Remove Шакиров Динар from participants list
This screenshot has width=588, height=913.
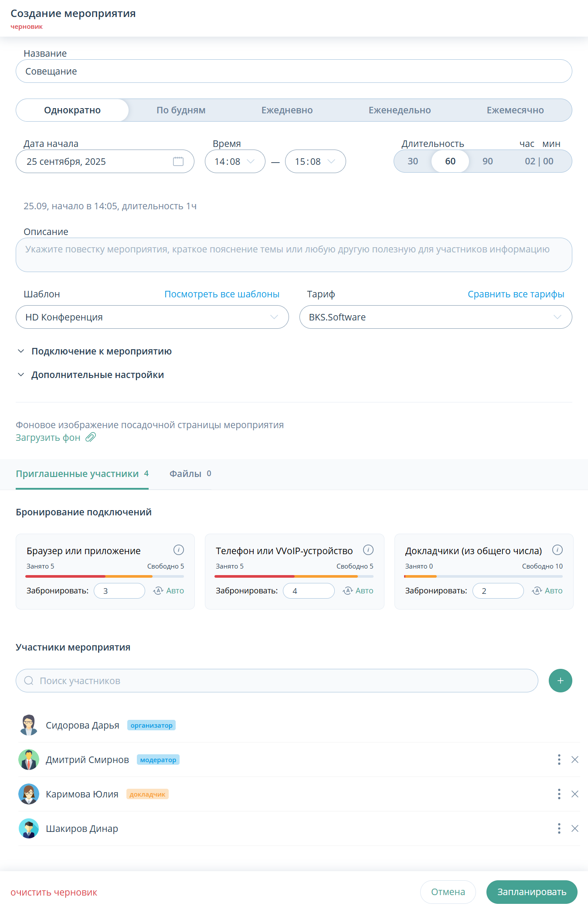click(575, 828)
